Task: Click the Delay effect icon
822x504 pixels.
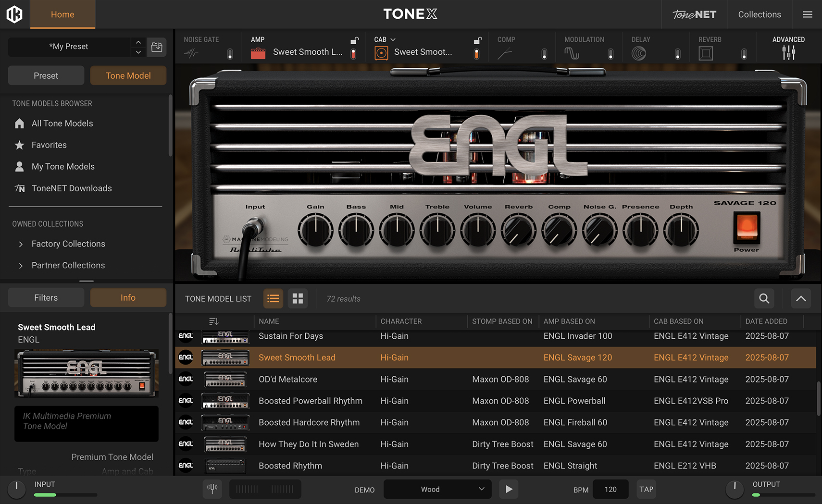Action: point(639,53)
